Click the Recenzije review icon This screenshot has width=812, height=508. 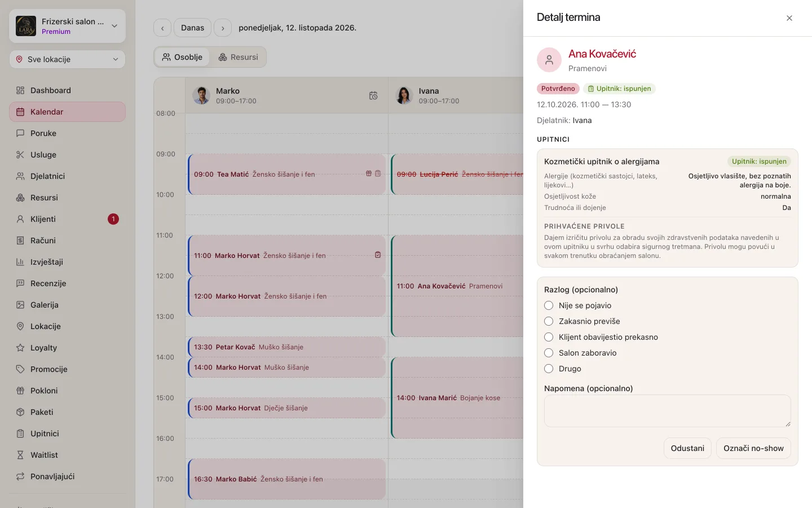coord(20,283)
